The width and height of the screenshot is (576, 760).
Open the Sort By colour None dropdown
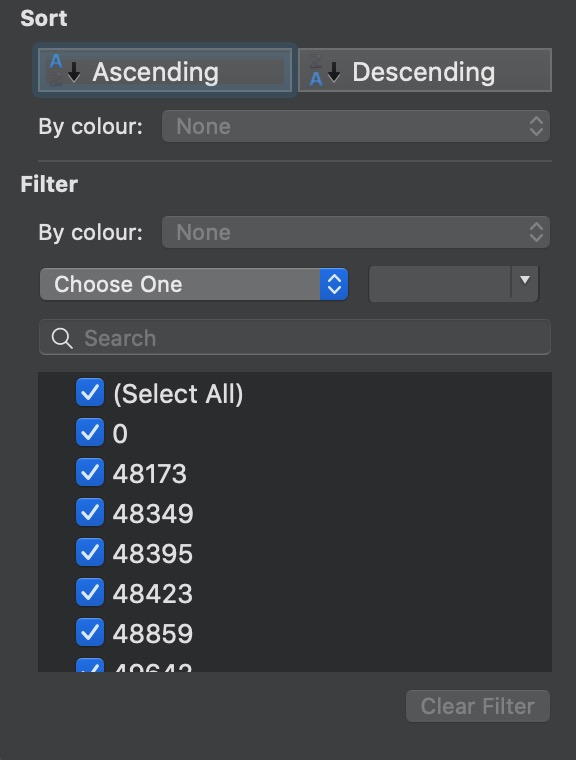(356, 127)
